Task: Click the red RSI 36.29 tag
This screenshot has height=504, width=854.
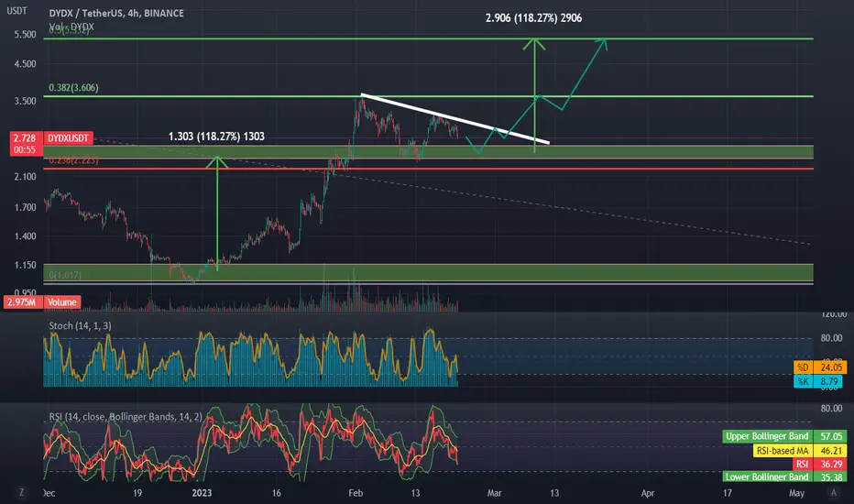Action: coord(820,465)
